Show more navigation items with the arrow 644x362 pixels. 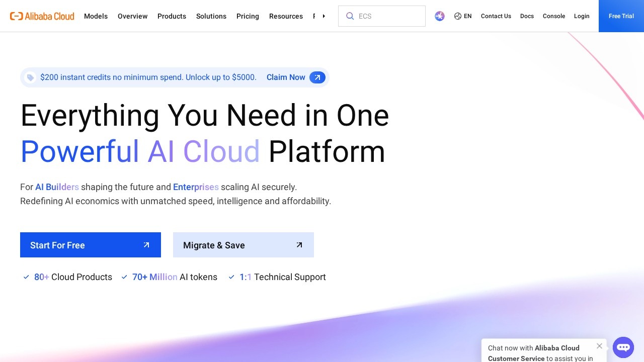tap(324, 16)
